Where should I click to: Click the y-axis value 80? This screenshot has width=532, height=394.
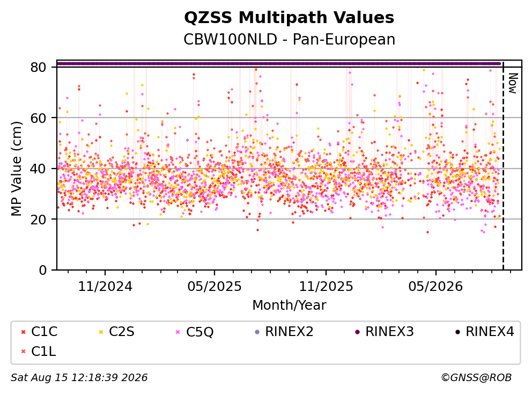[x=38, y=67]
